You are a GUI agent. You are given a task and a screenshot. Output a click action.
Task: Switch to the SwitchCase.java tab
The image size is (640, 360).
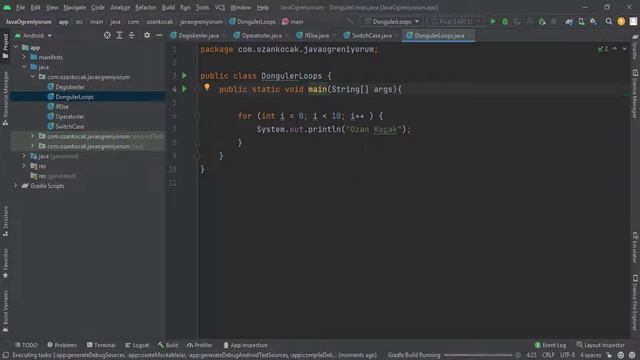371,36
